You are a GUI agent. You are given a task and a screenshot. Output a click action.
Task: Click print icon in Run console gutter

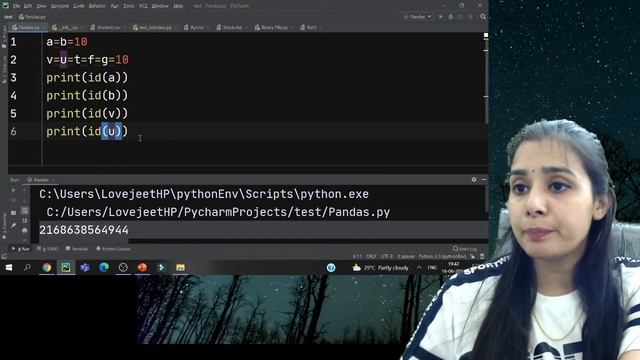[24, 231]
